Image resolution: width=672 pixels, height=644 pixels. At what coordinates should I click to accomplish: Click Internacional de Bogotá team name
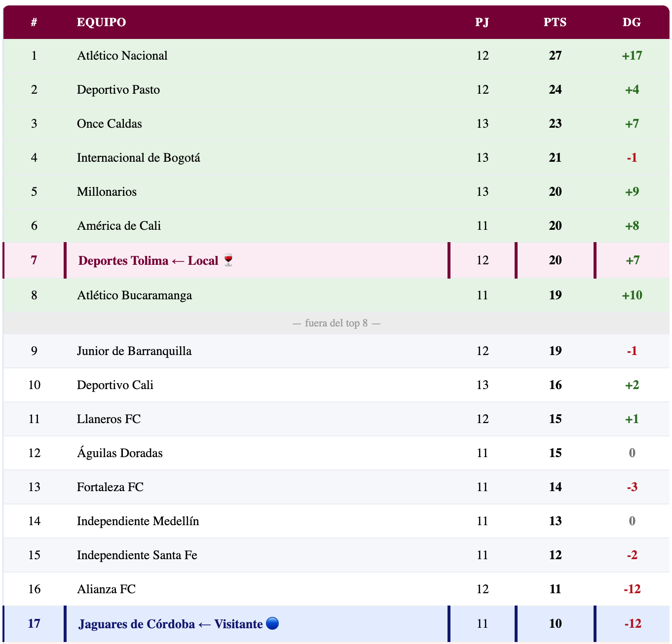pyautogui.click(x=139, y=158)
